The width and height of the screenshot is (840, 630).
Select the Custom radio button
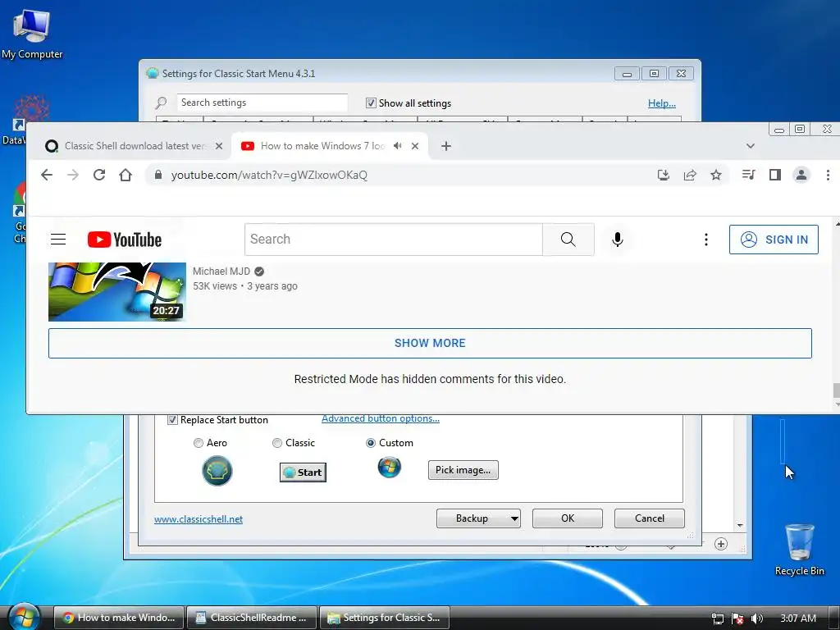[370, 443]
